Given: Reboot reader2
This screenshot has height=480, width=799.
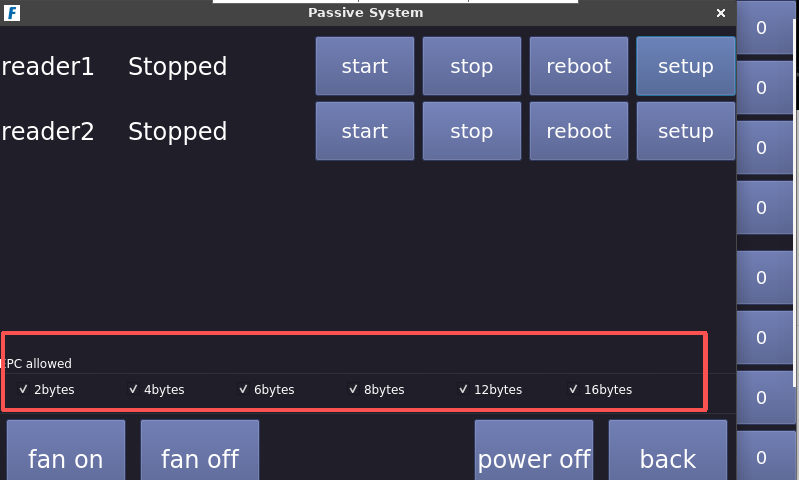Looking at the screenshot, I should coord(578,131).
